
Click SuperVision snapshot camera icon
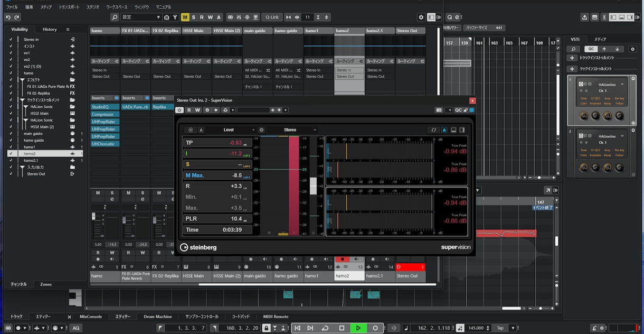pyautogui.click(x=439, y=110)
